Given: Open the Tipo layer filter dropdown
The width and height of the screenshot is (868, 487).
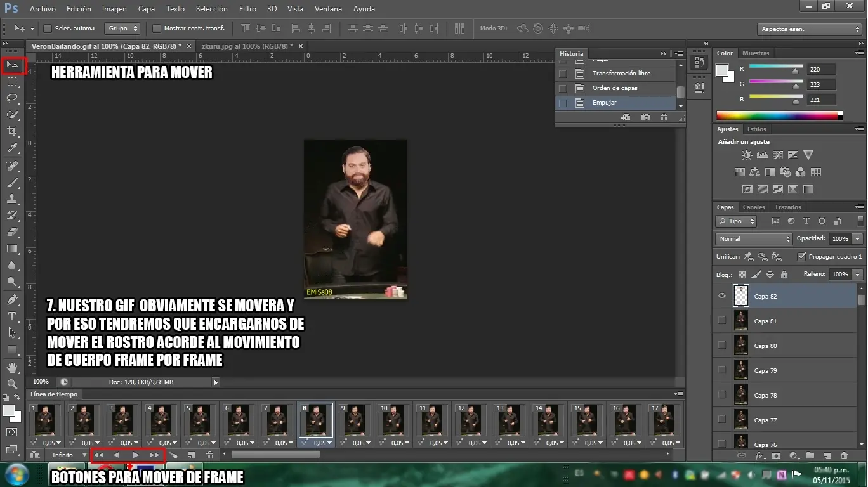Looking at the screenshot, I should (x=736, y=221).
